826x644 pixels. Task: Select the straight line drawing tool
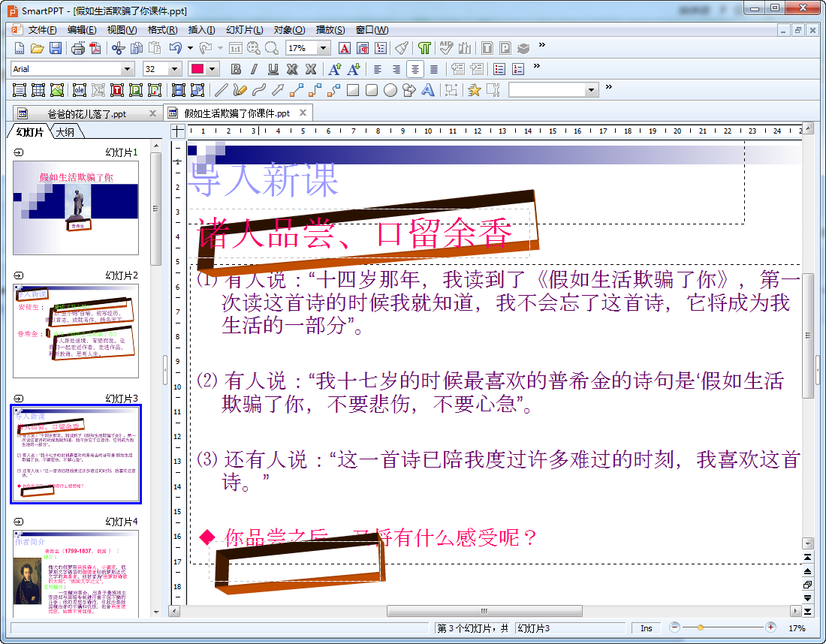tap(222, 90)
